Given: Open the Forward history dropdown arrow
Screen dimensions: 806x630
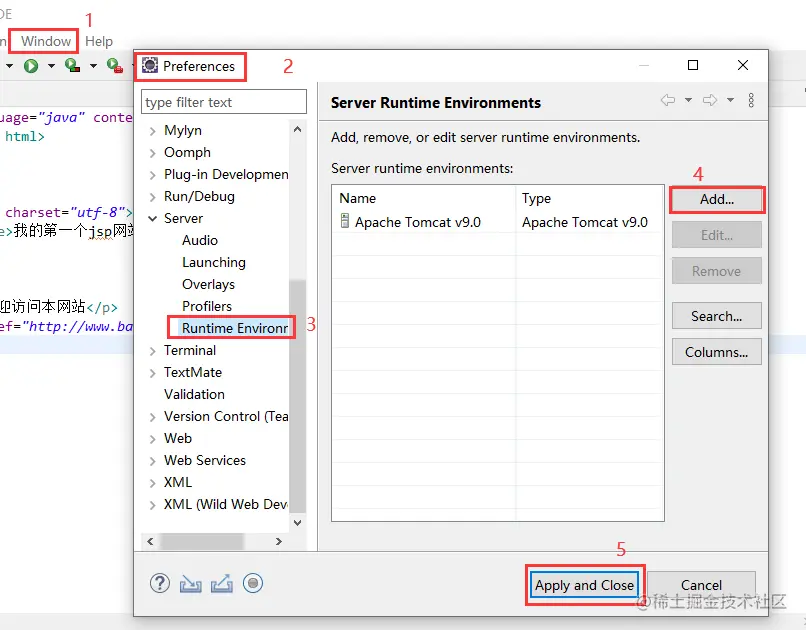Looking at the screenshot, I should (730, 100).
